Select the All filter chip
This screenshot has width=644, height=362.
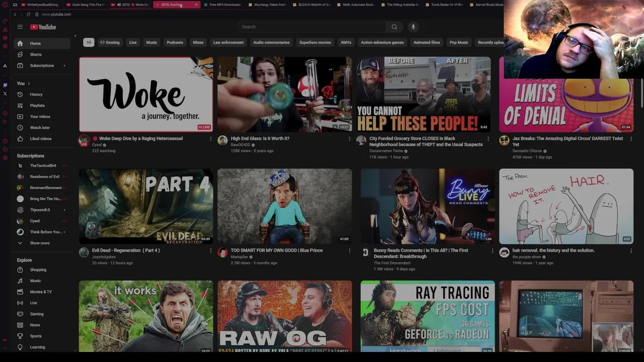[89, 42]
